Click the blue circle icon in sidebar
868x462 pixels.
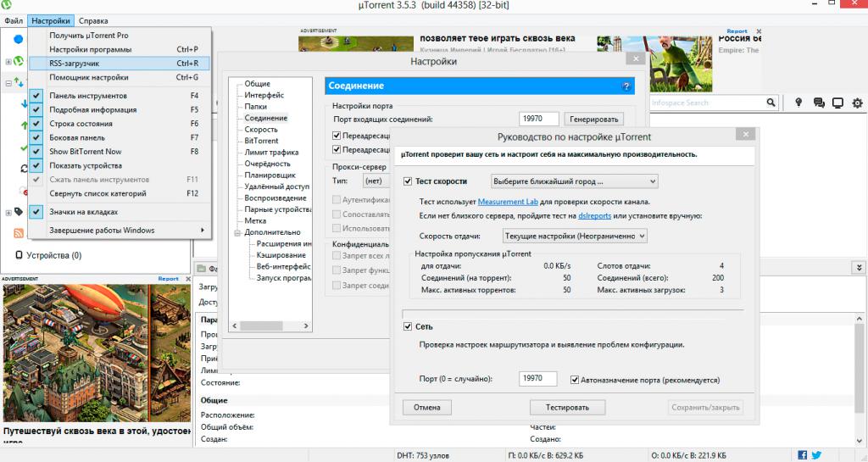tap(19, 39)
